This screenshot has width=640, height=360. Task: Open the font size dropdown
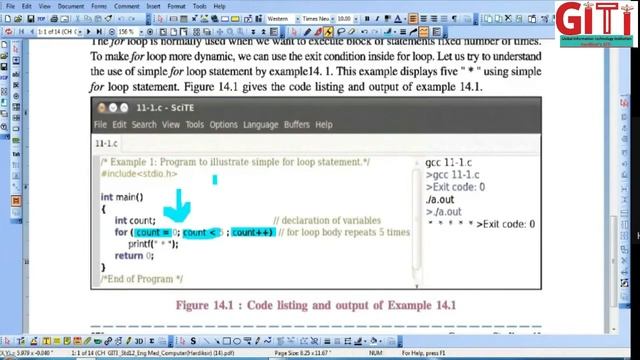(356, 19)
